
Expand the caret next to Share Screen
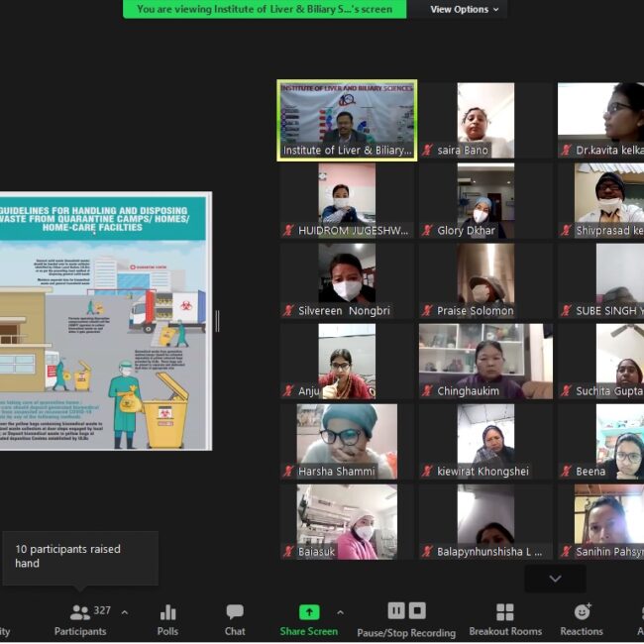pyautogui.click(x=340, y=611)
